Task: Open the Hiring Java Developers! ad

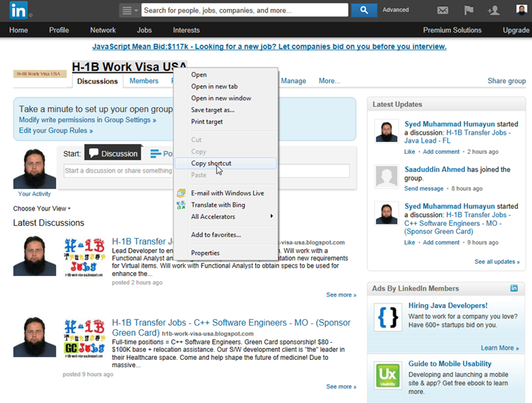Action: (448, 306)
